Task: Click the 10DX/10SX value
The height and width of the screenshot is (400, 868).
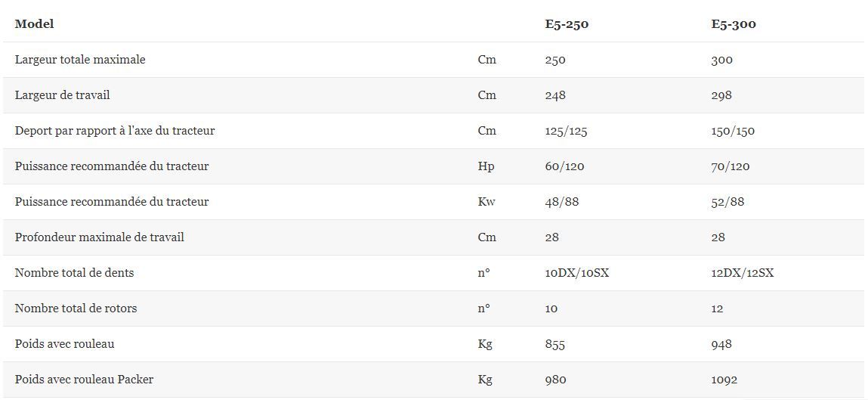Action: (576, 273)
